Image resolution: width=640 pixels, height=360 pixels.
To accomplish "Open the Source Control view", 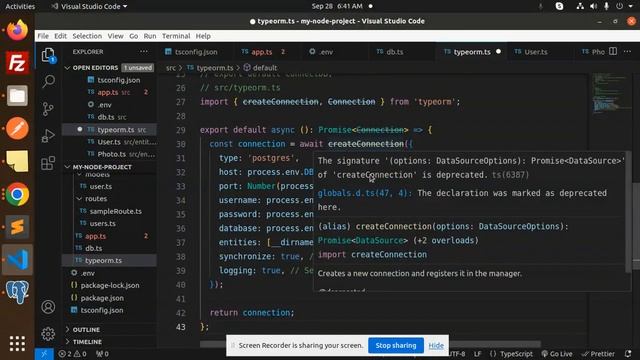I will 48,109.
